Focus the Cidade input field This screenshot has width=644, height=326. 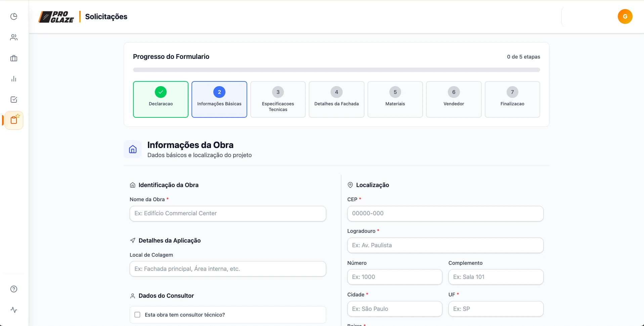395,309
